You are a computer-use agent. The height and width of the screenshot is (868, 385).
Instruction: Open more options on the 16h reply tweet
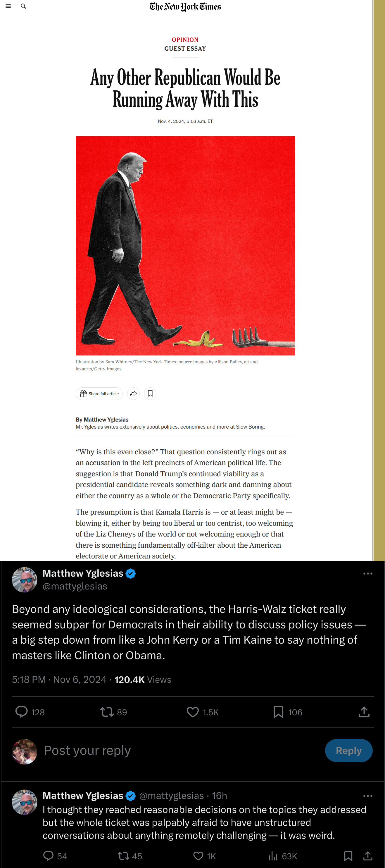tap(368, 796)
